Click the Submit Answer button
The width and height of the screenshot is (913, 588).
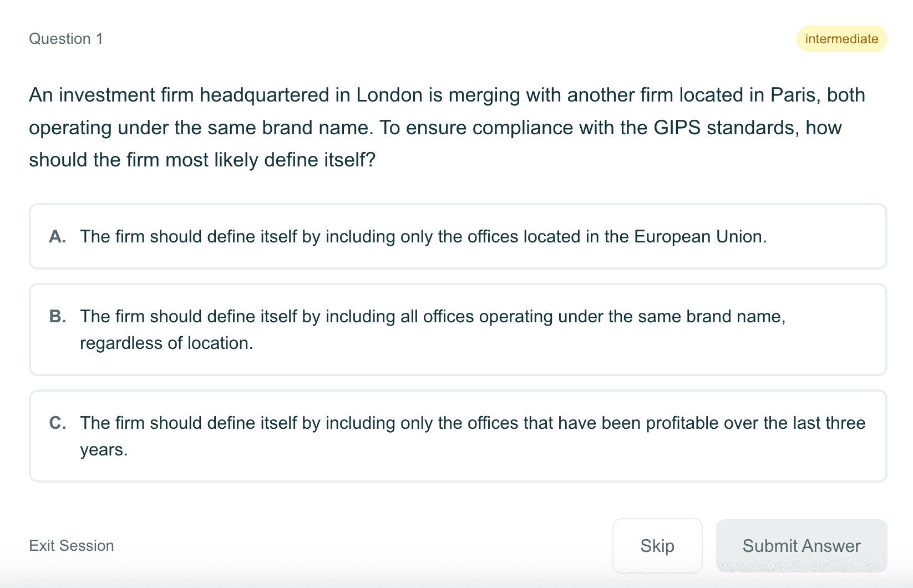pyautogui.click(x=800, y=545)
